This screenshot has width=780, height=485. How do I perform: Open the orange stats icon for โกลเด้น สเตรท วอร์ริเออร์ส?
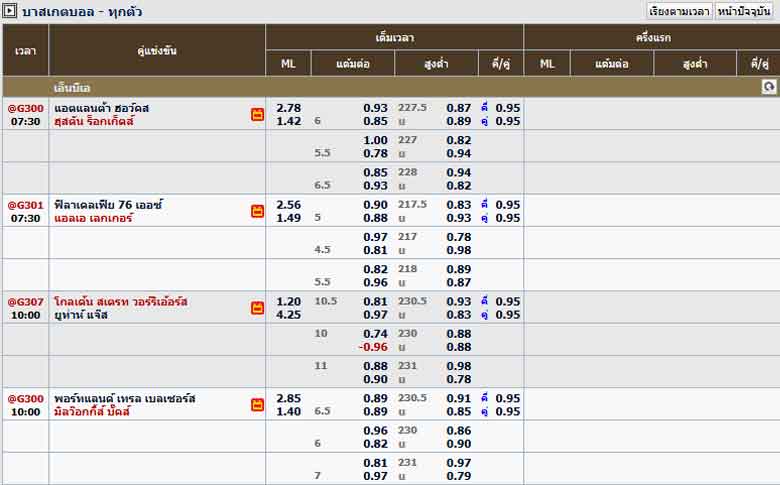pyautogui.click(x=257, y=308)
